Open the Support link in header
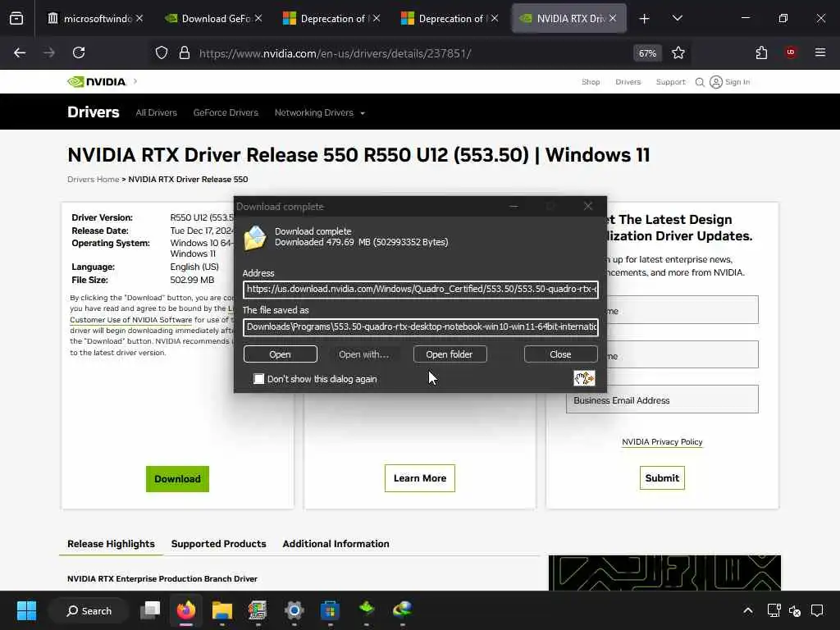The image size is (840, 630). [671, 82]
